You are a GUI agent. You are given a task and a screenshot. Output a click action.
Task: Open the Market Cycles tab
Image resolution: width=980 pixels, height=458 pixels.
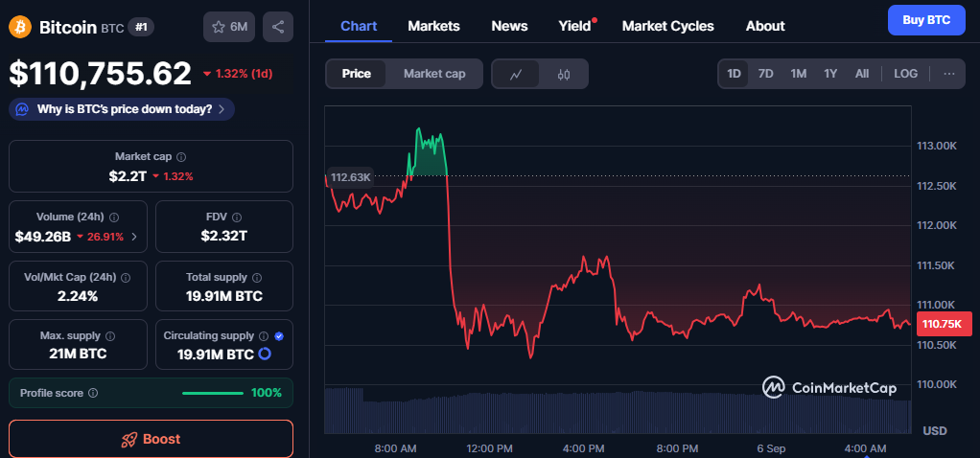[x=668, y=26]
